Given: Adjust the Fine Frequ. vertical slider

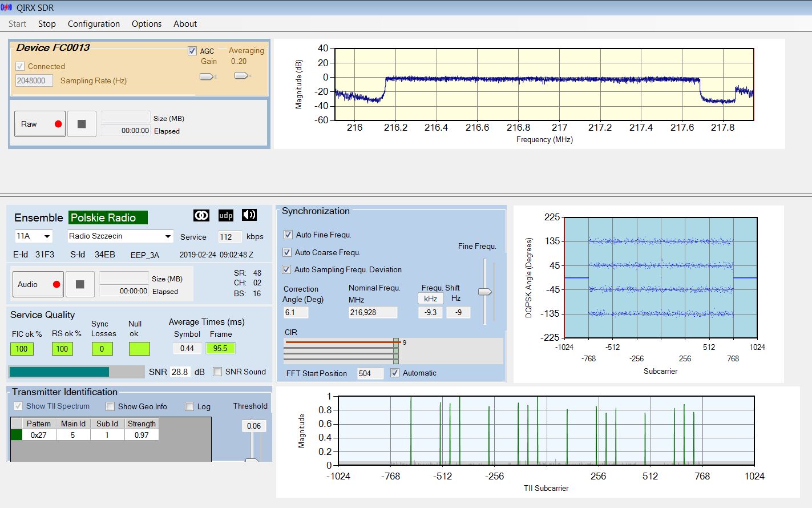Looking at the screenshot, I should click(484, 292).
